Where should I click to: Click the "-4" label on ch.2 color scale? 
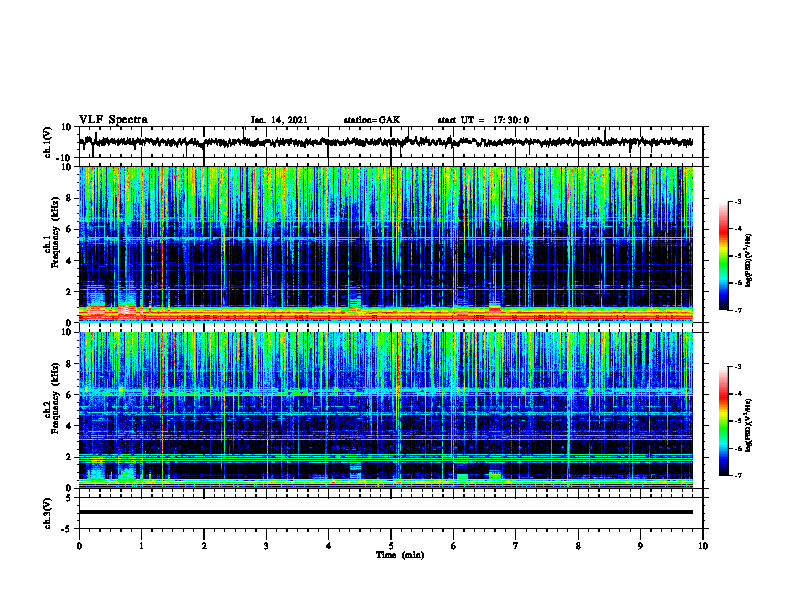pyautogui.click(x=738, y=394)
